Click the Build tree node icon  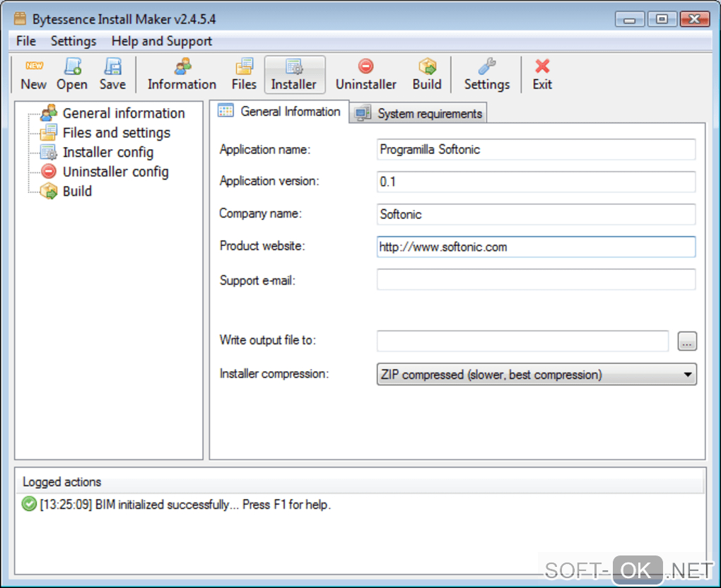(49, 191)
